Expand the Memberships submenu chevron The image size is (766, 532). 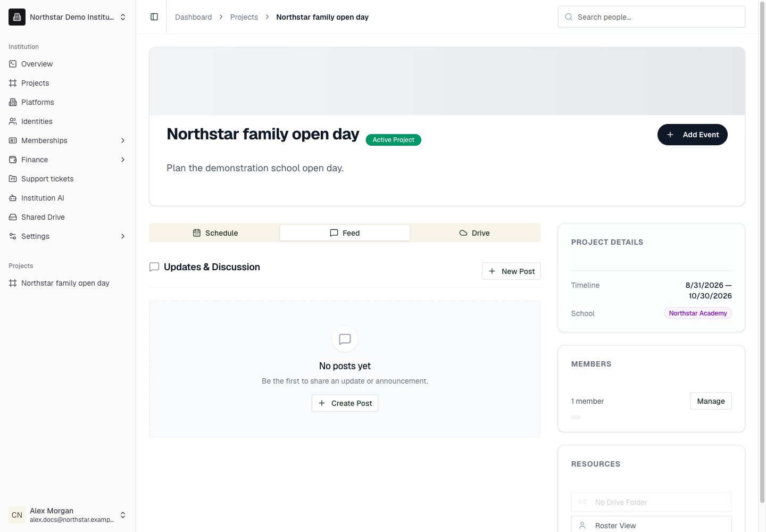(123, 140)
